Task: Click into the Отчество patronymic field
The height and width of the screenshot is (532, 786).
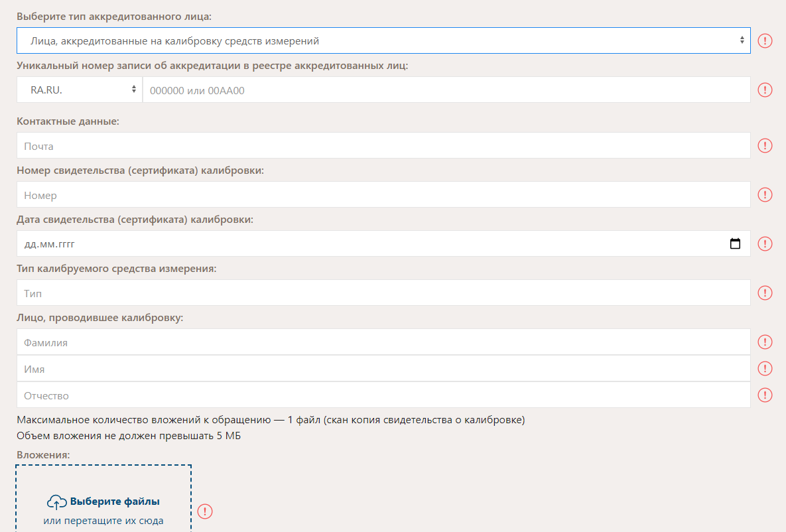Action: click(383, 395)
